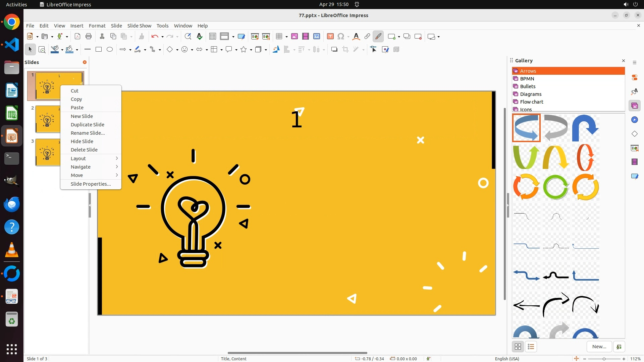Toggle Display Grid icon

tap(212, 37)
